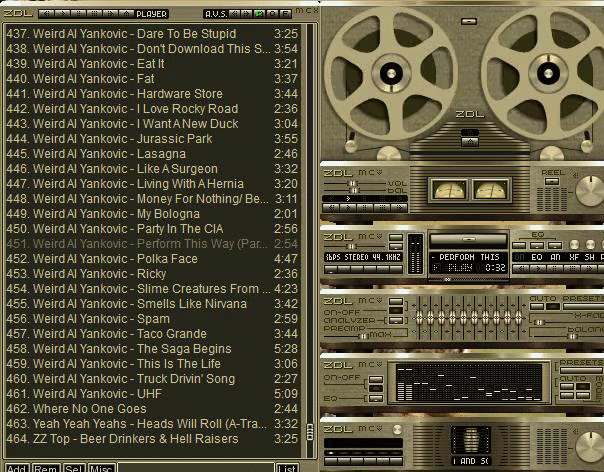Select track '462. Where No One Goes'
Image resolution: width=604 pixels, height=472 pixels.
153,408
